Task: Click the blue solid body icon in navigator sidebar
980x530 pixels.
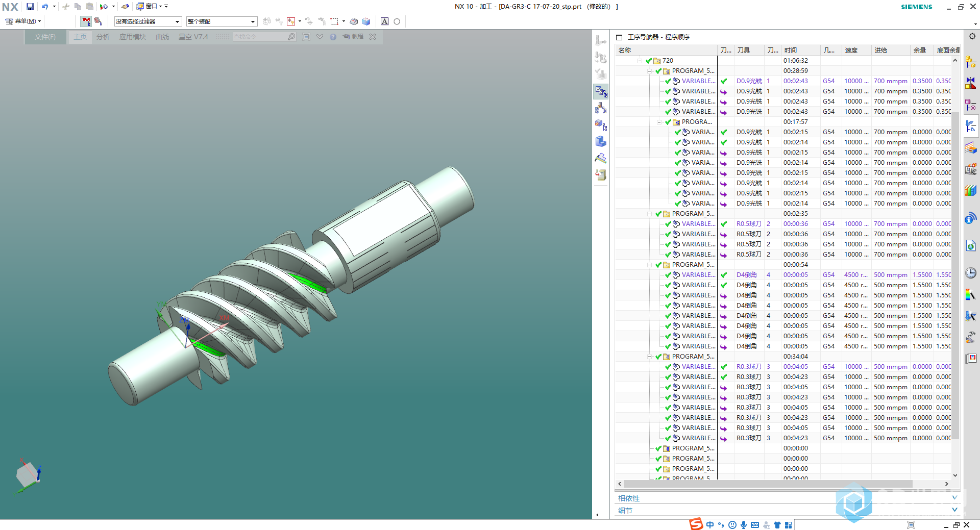Action: [601, 141]
